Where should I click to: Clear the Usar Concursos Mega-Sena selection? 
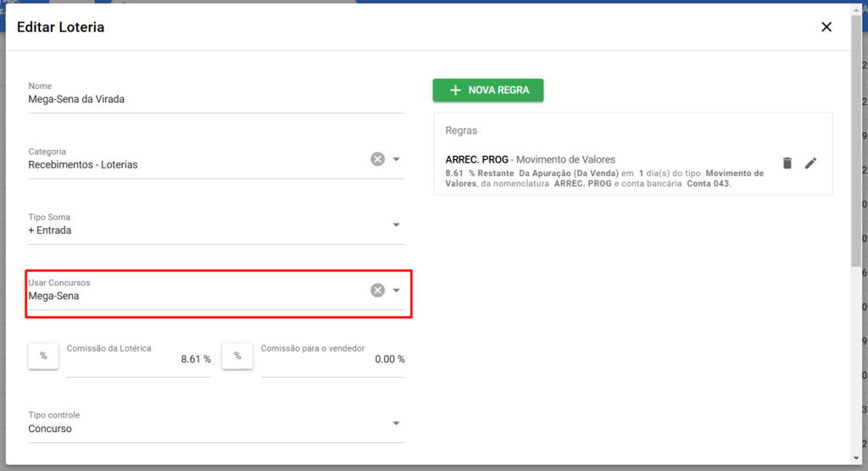377,291
